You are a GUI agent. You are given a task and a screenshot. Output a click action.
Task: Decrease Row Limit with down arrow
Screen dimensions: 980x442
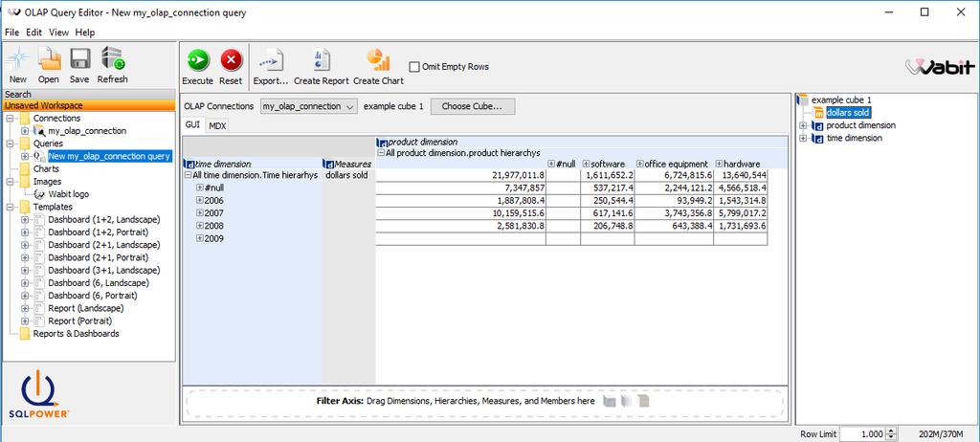coord(891,437)
